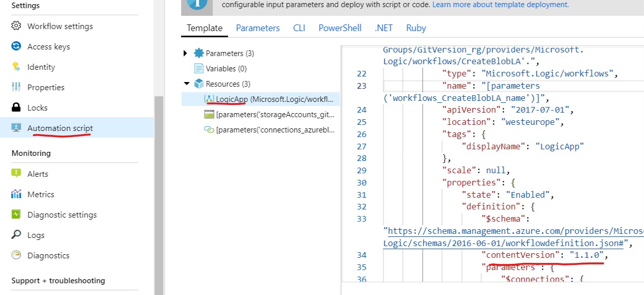
Task: Click the Access keys icon
Action: tap(16, 46)
